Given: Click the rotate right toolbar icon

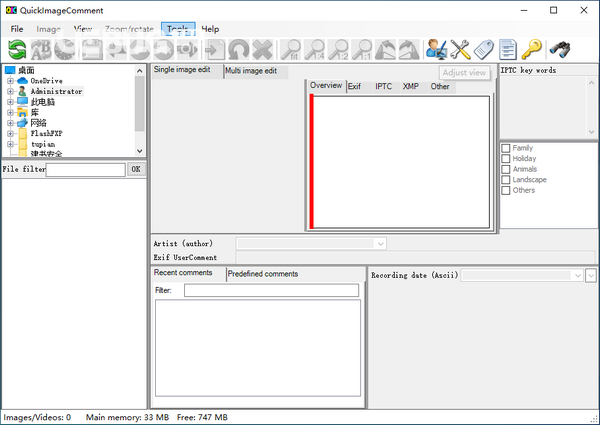Looking at the screenshot, I should [x=409, y=50].
